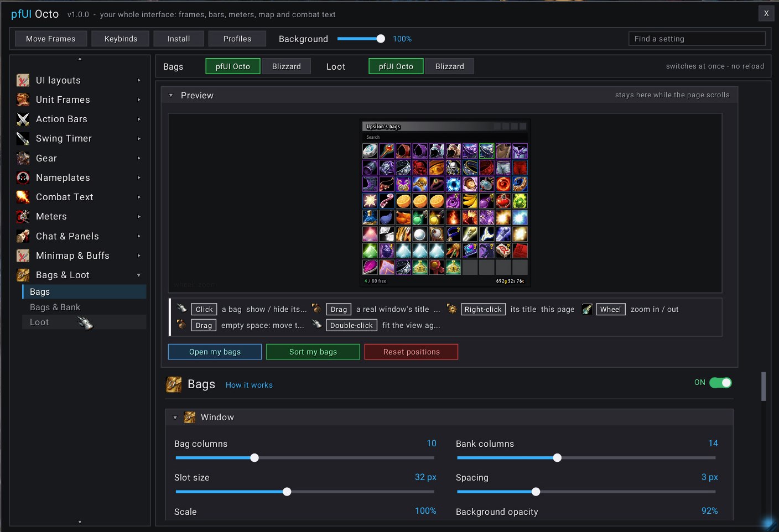This screenshot has width=779, height=532.
Task: Click the icon next to Wheel hint
Action: (588, 309)
